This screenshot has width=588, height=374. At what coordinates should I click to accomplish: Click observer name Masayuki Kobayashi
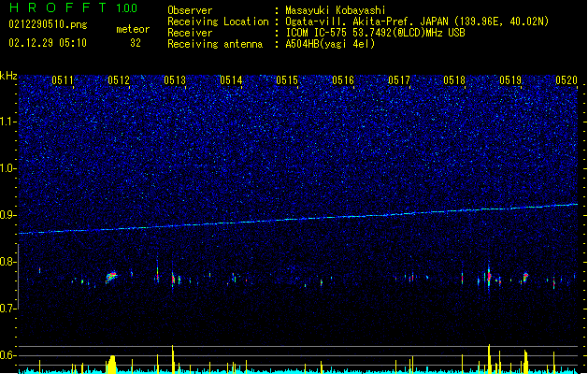point(336,10)
